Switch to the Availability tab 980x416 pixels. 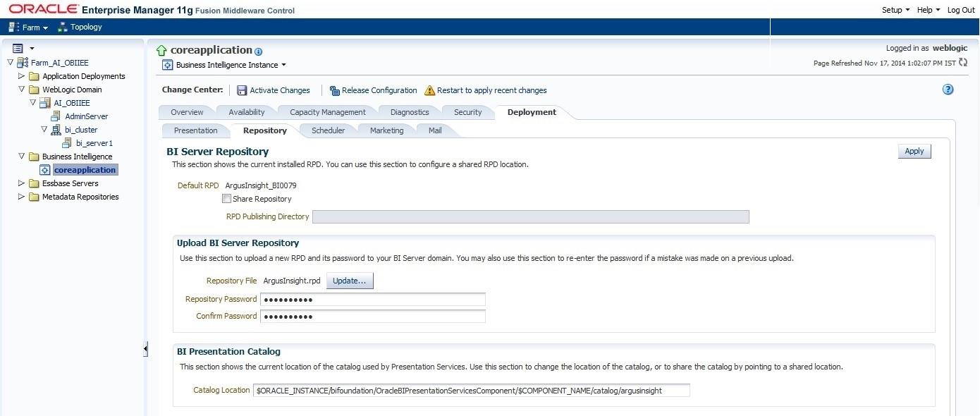(x=247, y=112)
